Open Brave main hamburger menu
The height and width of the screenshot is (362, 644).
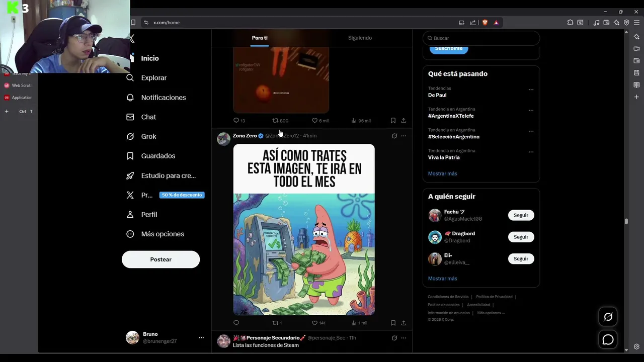pyautogui.click(x=636, y=23)
